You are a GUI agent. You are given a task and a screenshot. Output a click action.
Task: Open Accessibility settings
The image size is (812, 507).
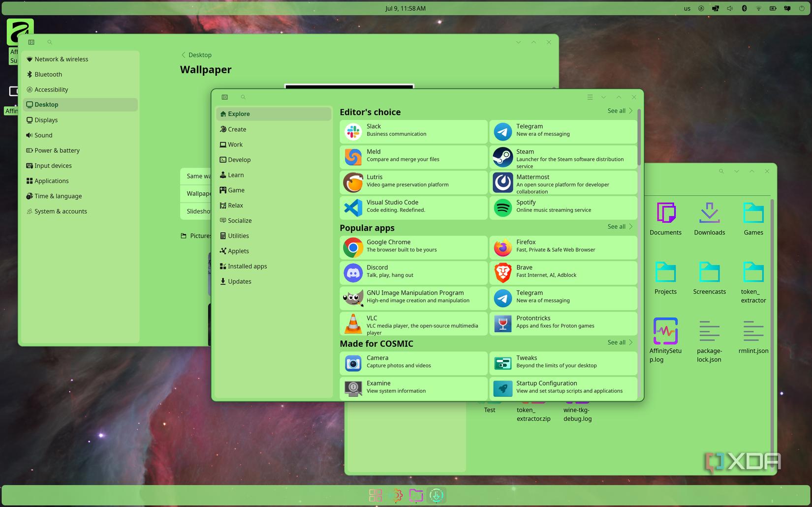80,89
